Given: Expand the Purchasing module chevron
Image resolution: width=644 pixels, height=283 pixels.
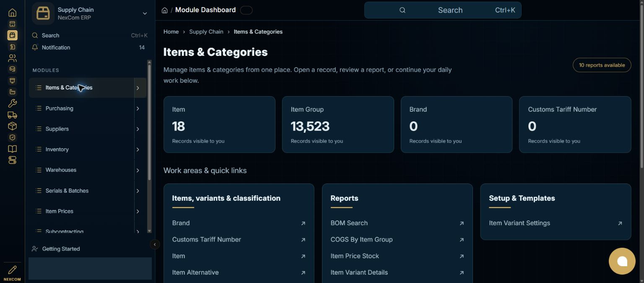Looking at the screenshot, I should coord(138,108).
